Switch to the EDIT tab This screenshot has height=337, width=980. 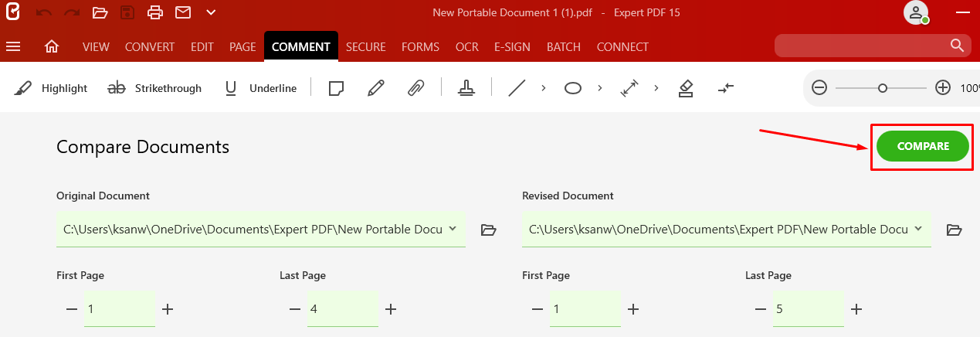coord(202,46)
